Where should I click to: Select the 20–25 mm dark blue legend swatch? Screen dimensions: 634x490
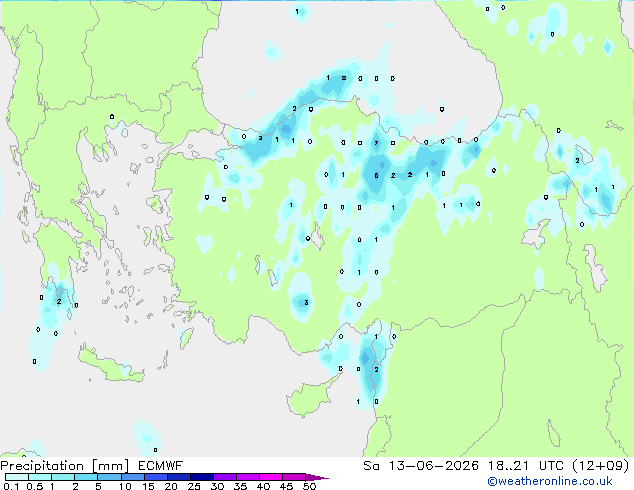(179, 477)
